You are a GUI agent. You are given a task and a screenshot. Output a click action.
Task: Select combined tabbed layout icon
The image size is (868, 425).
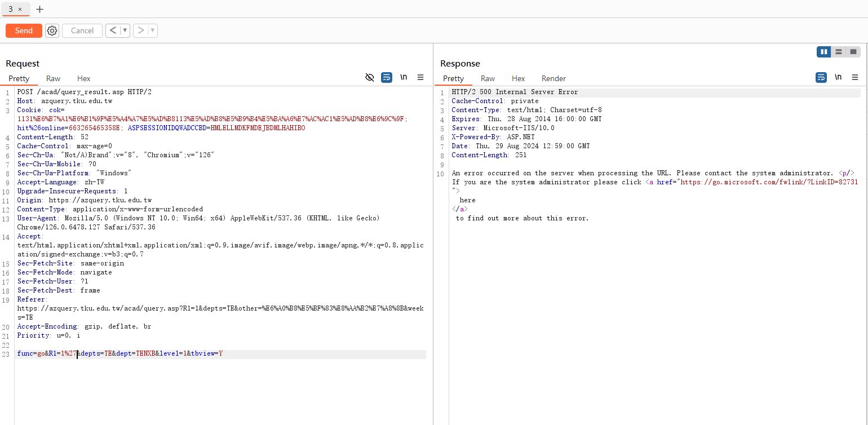click(853, 52)
